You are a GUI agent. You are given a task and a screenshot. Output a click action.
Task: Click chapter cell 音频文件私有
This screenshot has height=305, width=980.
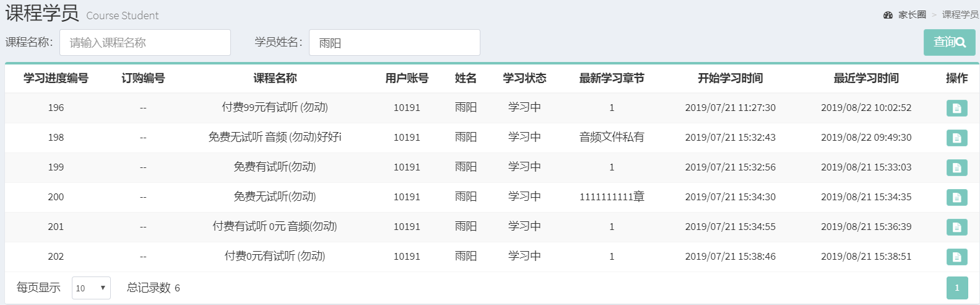coord(612,137)
